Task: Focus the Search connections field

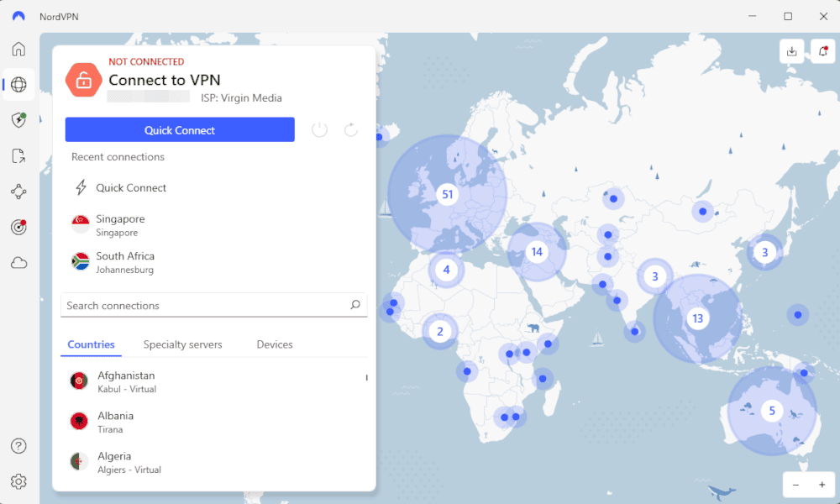Action: (x=214, y=305)
